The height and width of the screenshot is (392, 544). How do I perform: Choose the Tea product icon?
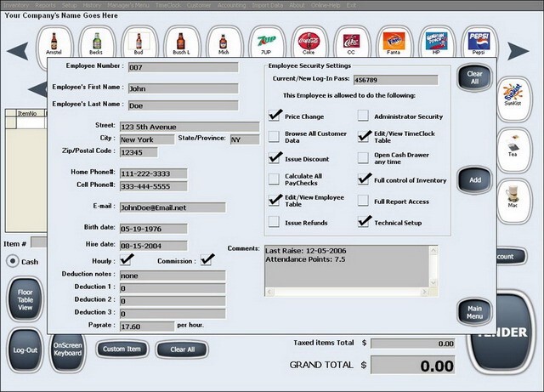click(513, 150)
